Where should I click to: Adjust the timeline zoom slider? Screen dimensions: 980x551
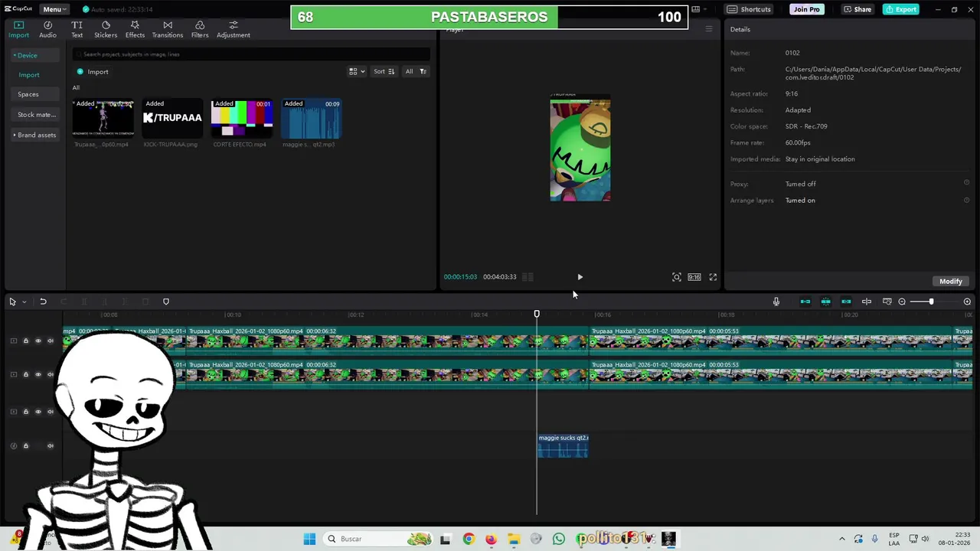pos(931,302)
